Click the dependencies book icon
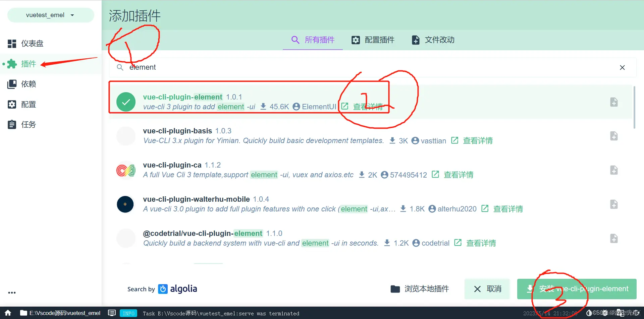 tap(12, 84)
